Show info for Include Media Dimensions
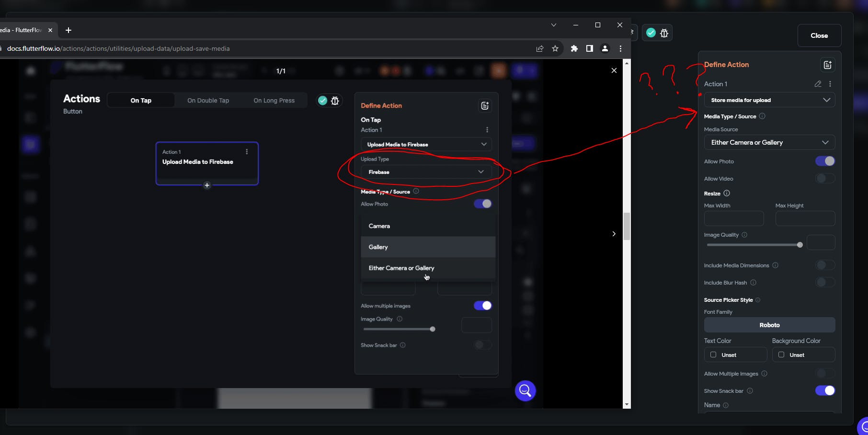Image resolution: width=868 pixels, height=435 pixels. (x=776, y=265)
